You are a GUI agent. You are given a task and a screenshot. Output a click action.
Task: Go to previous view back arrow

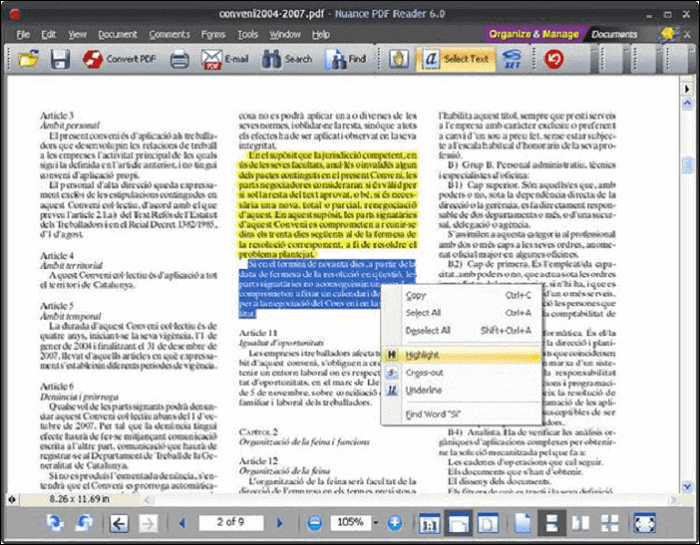(x=119, y=523)
